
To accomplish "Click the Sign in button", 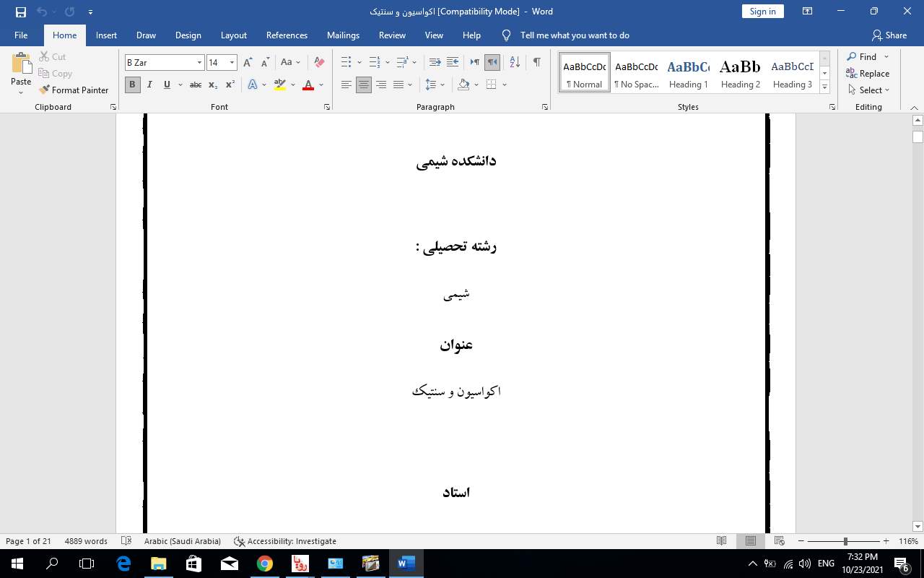I will (762, 12).
